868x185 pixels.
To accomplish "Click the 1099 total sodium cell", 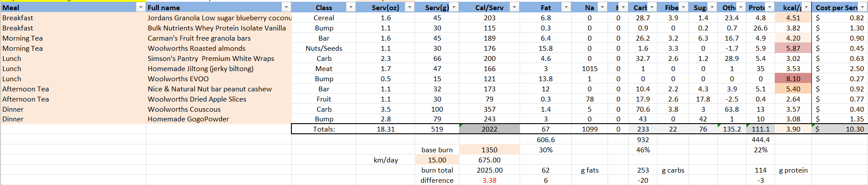I will point(589,129).
